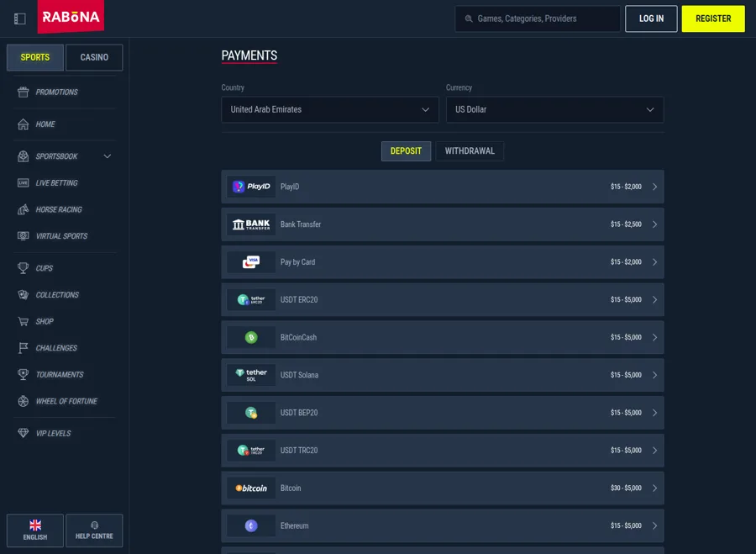Click the Log In button
The image size is (756, 554).
651,18
